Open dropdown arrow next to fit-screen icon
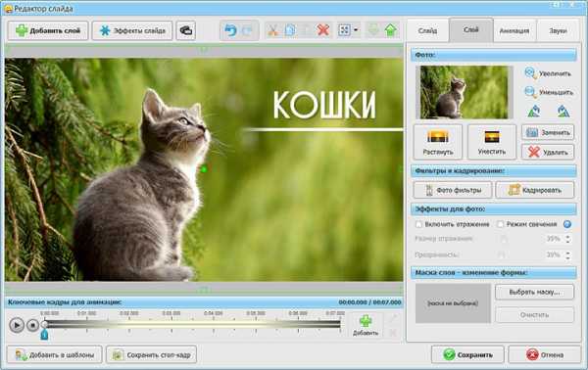The image size is (588, 370). (x=356, y=30)
